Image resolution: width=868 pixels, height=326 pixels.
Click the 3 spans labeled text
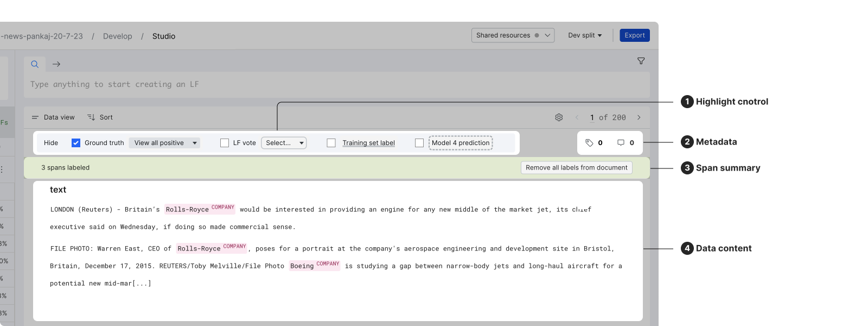pos(66,168)
